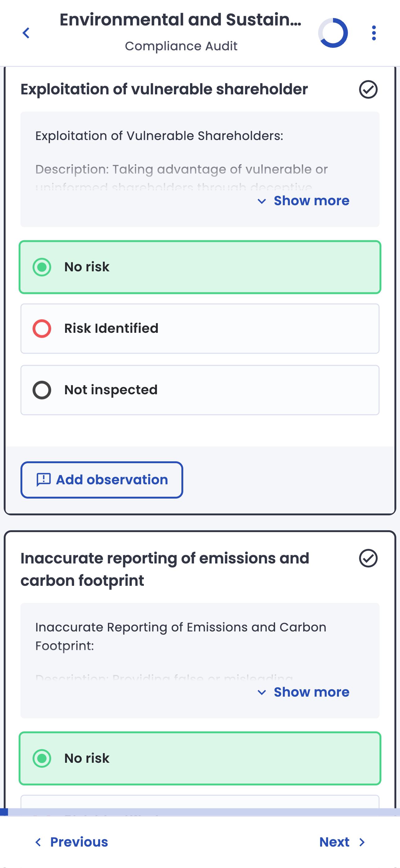Select No risk for vulnerable shareholder exploitation
400x868 pixels.
tap(42, 267)
